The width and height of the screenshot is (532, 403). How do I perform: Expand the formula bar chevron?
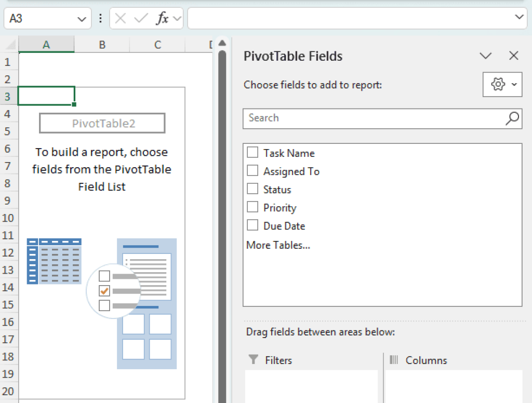(x=519, y=17)
